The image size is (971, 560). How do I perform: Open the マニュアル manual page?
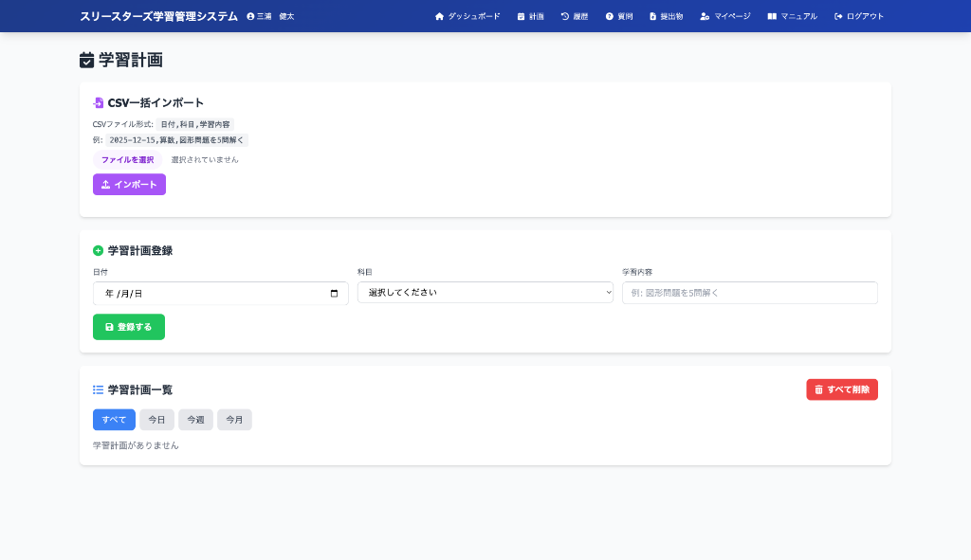(x=792, y=16)
